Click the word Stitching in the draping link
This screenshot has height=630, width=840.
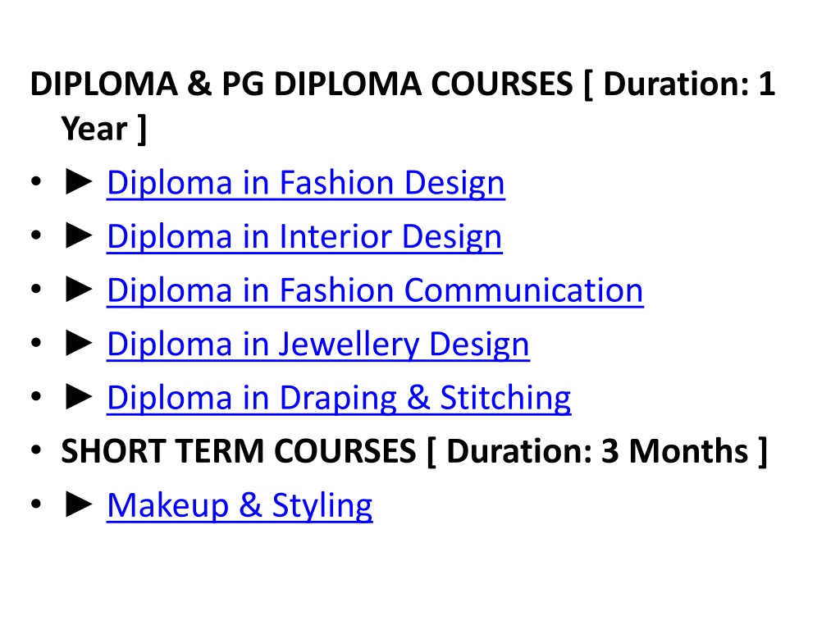click(505, 399)
